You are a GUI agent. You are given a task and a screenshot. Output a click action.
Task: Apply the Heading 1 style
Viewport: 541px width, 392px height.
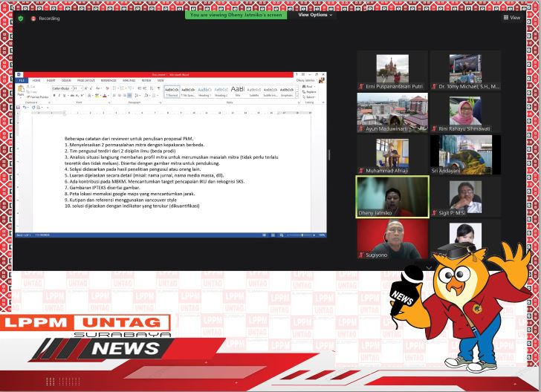(205, 91)
